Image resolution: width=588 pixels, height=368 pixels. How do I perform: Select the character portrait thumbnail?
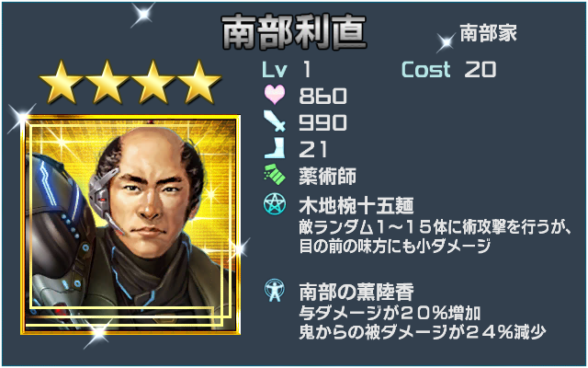pyautogui.click(x=130, y=224)
